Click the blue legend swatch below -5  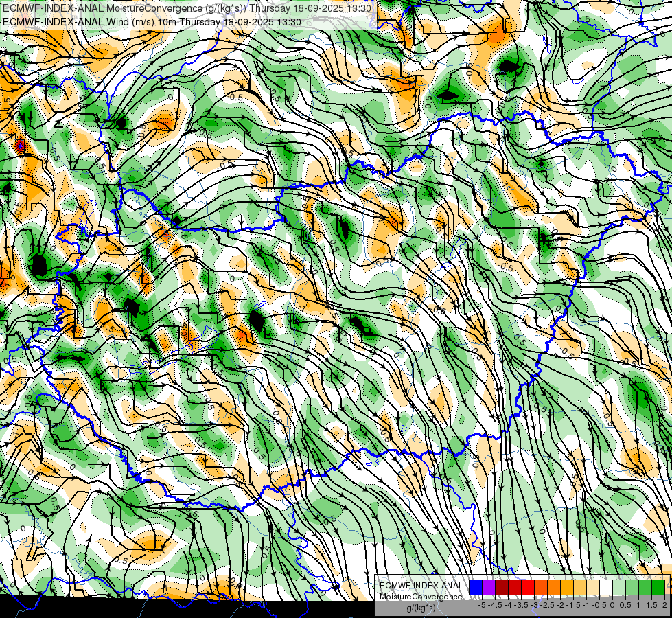(x=476, y=587)
